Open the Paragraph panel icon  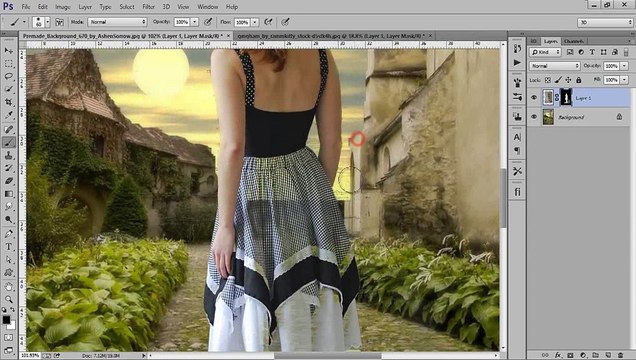[517, 150]
